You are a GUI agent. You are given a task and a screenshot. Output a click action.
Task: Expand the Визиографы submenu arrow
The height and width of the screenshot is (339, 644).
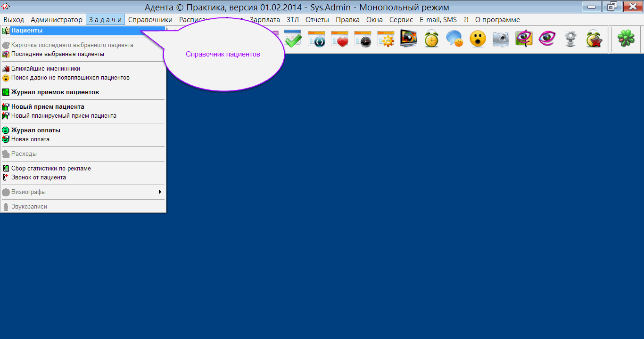click(x=160, y=192)
